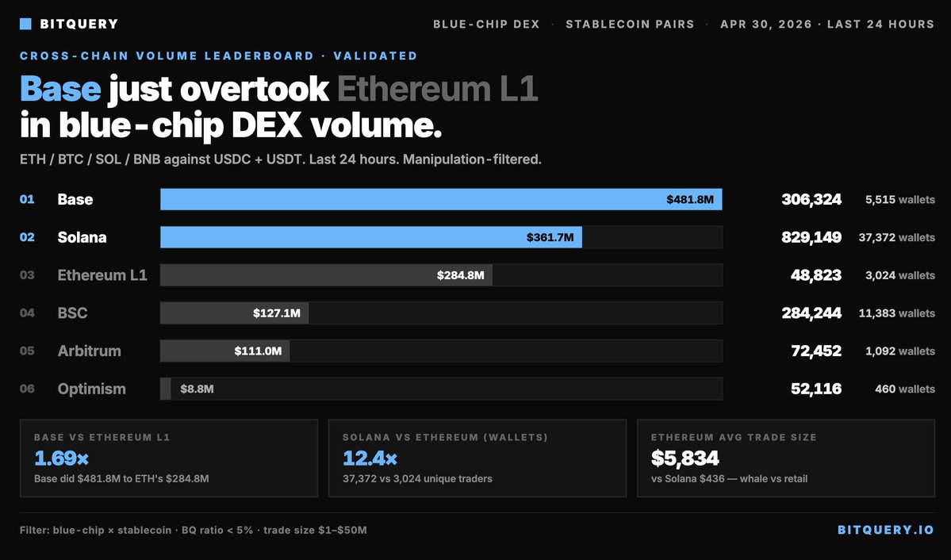Click the Optimism chain name

(x=91, y=389)
